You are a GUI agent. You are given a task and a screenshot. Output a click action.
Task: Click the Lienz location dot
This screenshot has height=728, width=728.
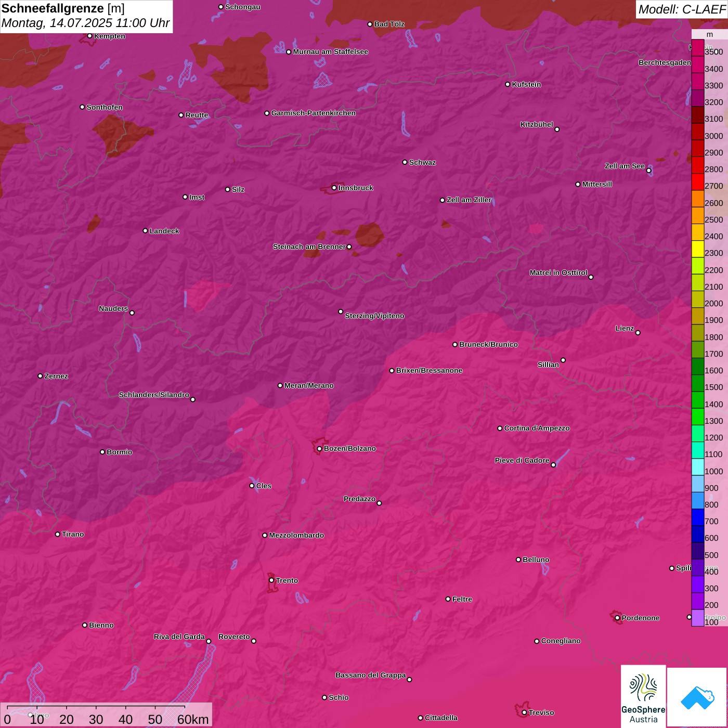pyautogui.click(x=638, y=333)
